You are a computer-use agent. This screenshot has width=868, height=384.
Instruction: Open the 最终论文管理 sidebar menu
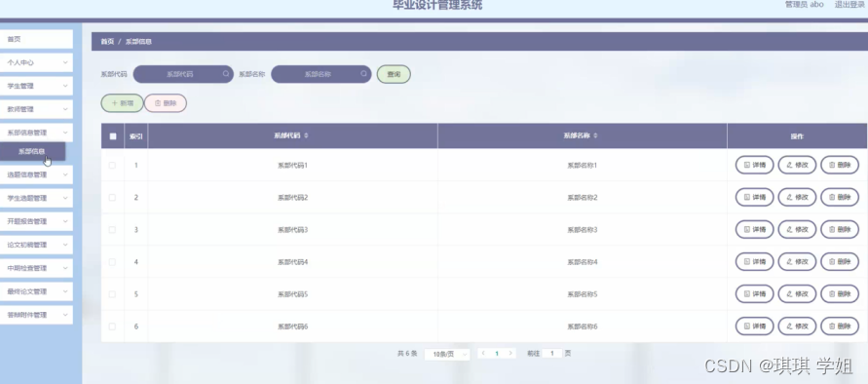click(36, 291)
